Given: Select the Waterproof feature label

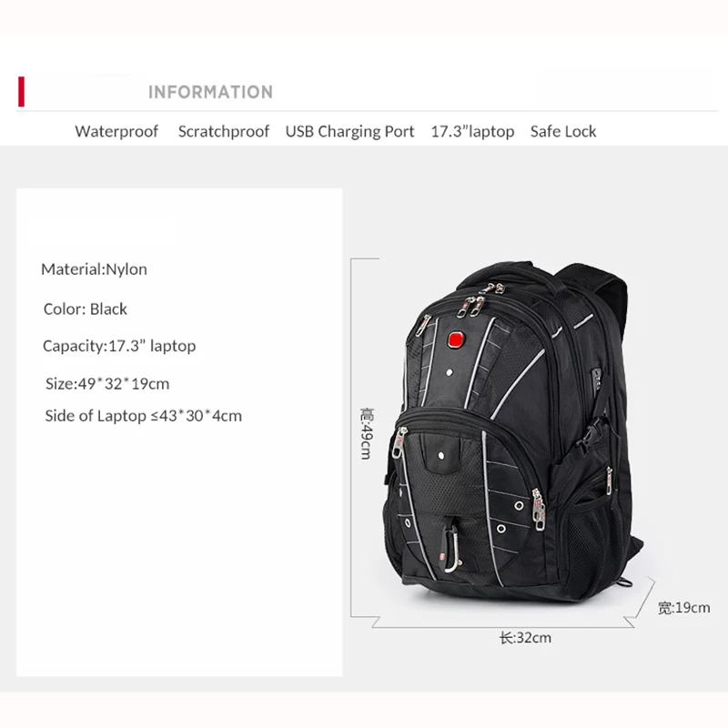Looking at the screenshot, I should (x=116, y=131).
